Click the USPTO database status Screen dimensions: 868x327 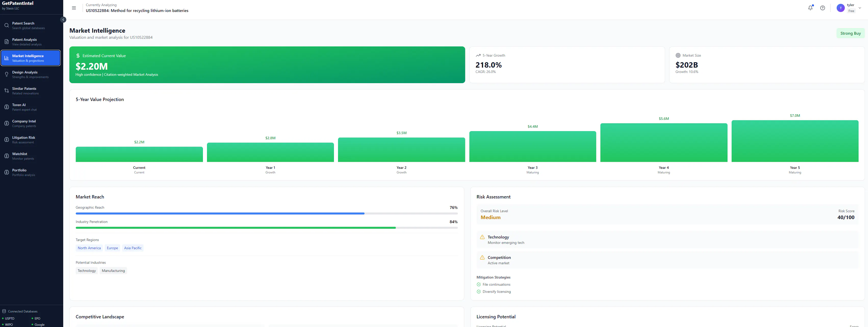[8, 318]
